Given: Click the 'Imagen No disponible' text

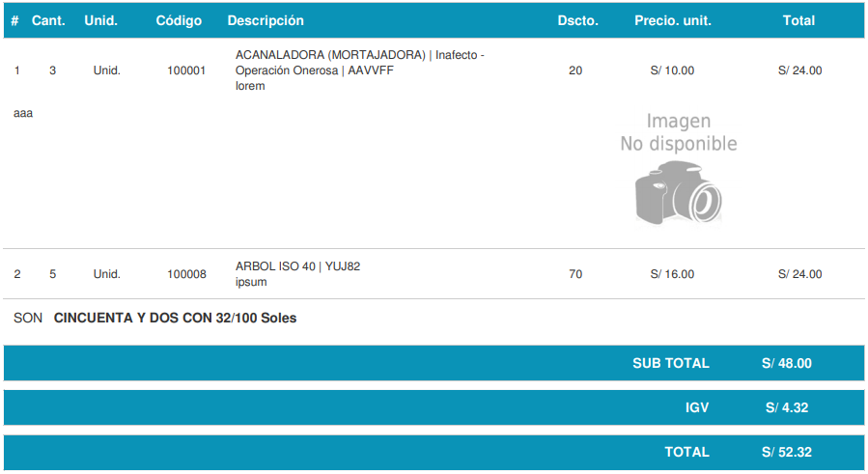Looking at the screenshot, I should pos(678,132).
